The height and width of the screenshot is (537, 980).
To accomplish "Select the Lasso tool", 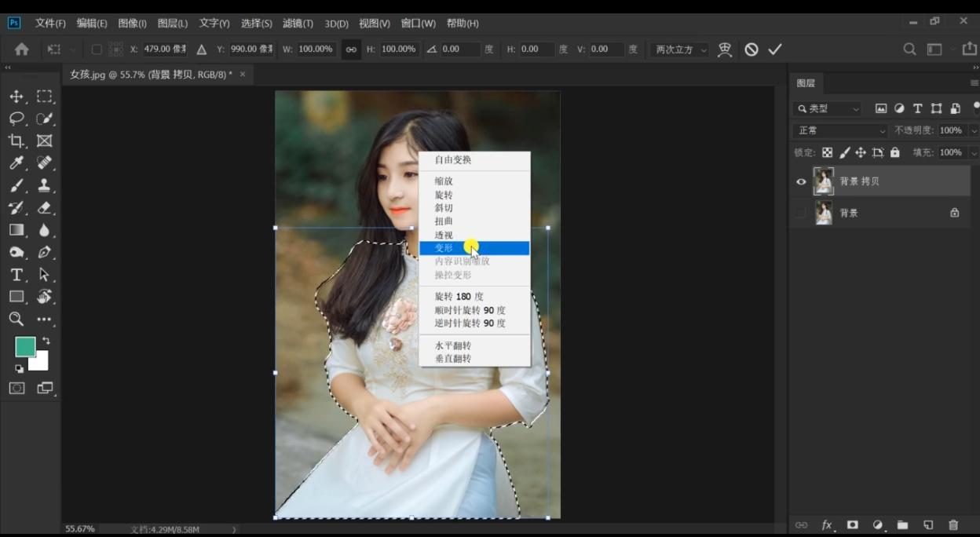I will pyautogui.click(x=16, y=118).
